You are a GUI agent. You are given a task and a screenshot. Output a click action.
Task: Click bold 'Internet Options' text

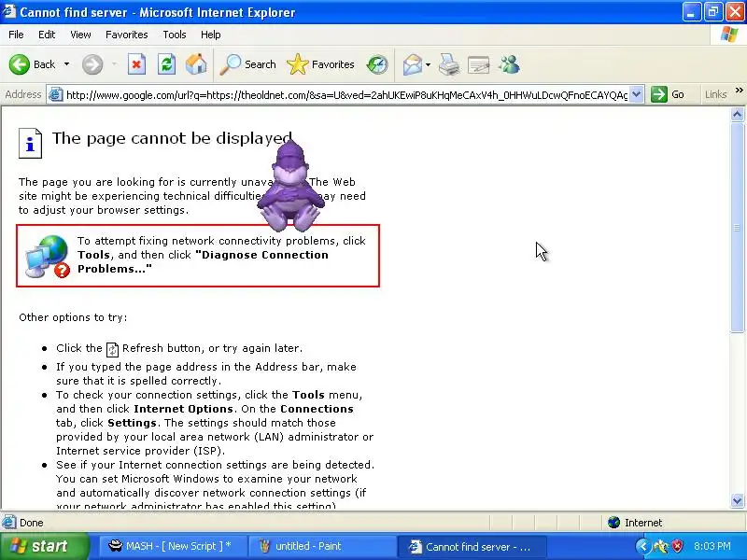[183, 409]
